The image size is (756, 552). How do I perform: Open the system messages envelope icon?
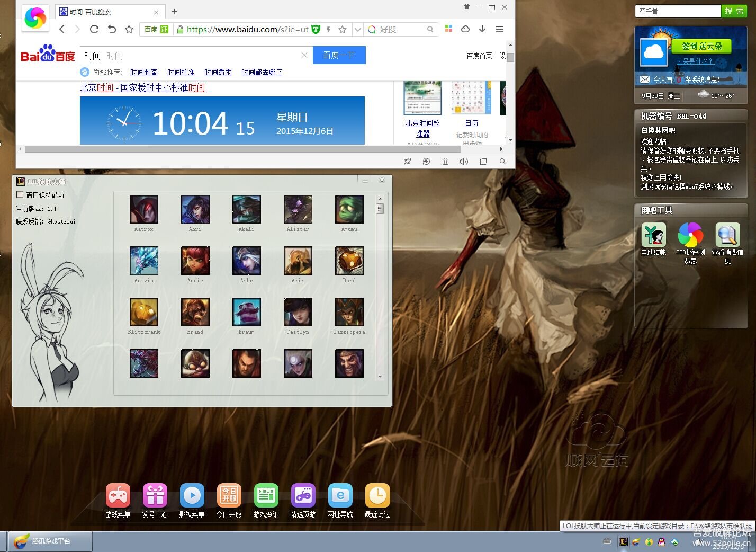[644, 79]
